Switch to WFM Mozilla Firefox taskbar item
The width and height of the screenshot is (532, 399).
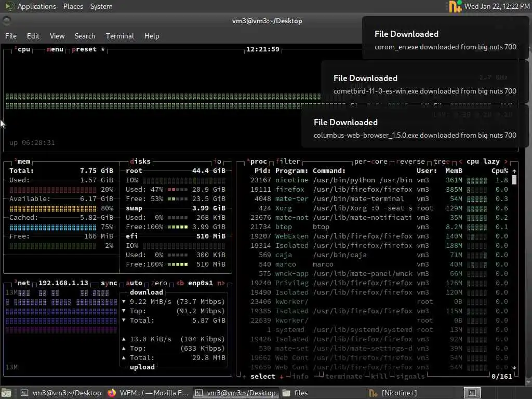tap(148, 393)
